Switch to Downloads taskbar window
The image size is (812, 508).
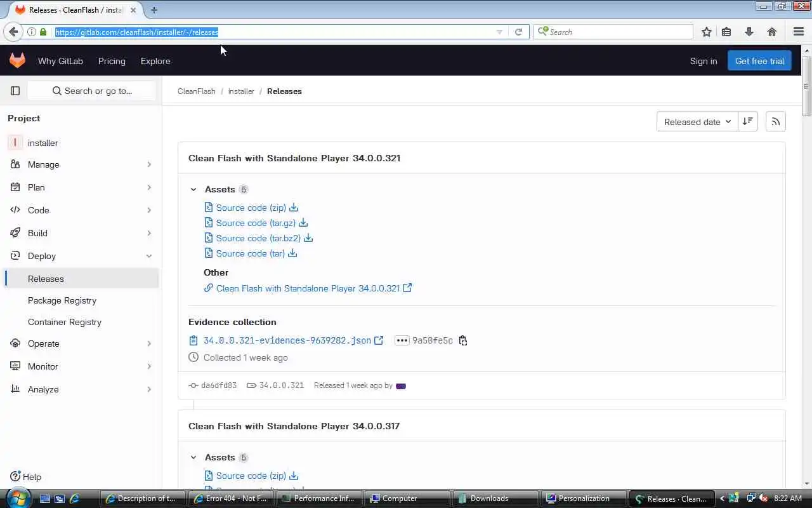point(497,498)
